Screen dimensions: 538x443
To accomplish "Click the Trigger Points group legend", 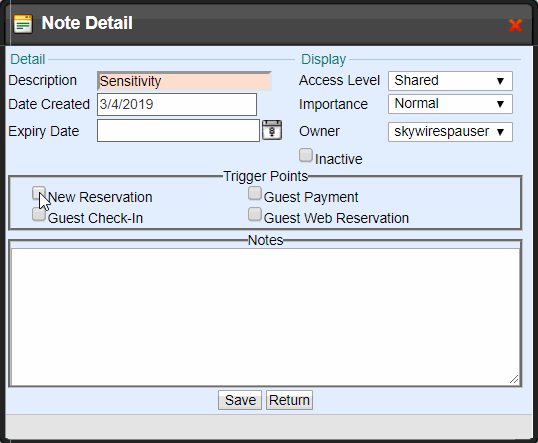I will click(265, 176).
